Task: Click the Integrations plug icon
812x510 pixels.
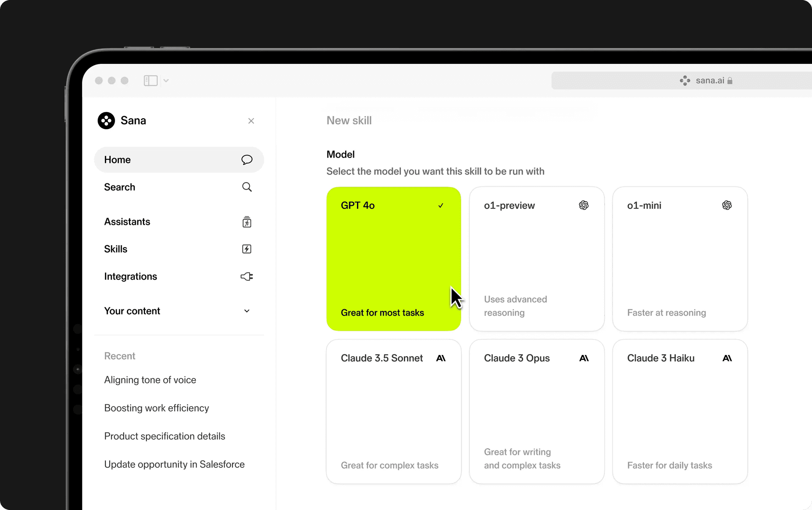Action: (247, 276)
